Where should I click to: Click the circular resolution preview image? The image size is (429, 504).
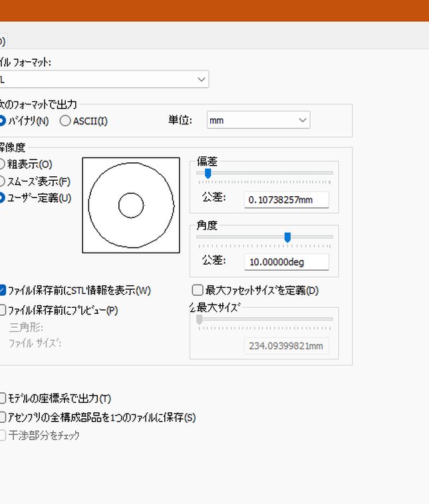131,205
